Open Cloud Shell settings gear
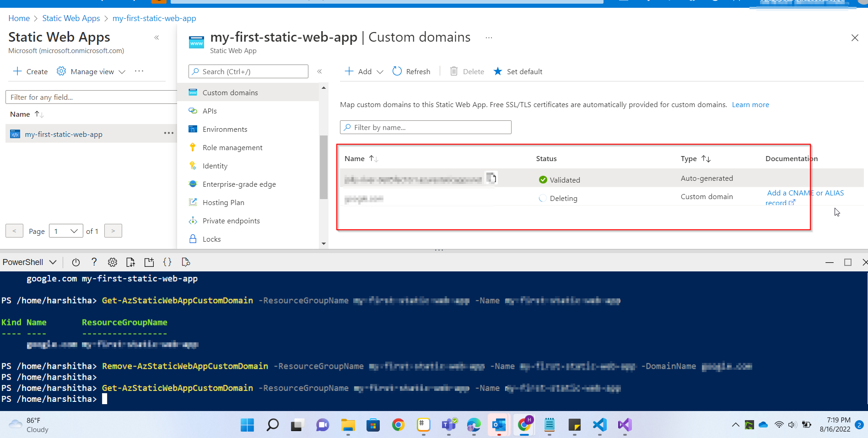Screen dimensions: 868x438 113,262
